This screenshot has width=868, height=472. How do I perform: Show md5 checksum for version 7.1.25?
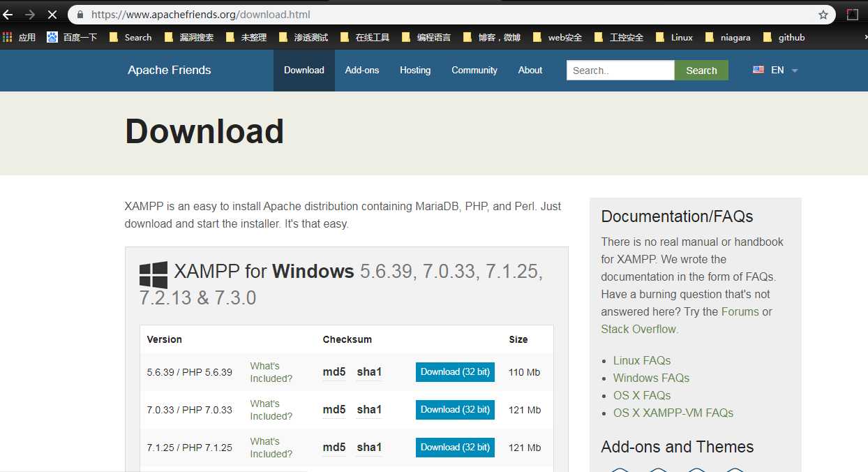pos(334,448)
